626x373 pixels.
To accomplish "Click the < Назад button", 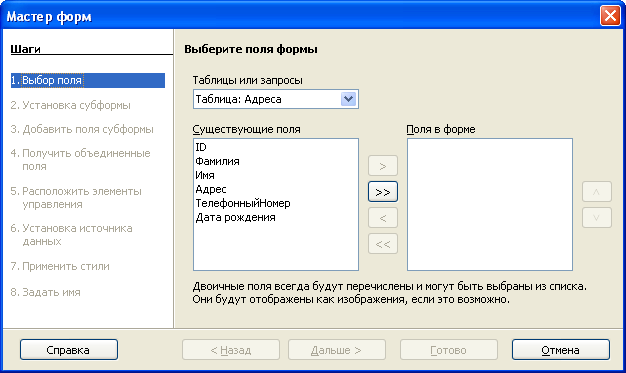I will tap(231, 350).
